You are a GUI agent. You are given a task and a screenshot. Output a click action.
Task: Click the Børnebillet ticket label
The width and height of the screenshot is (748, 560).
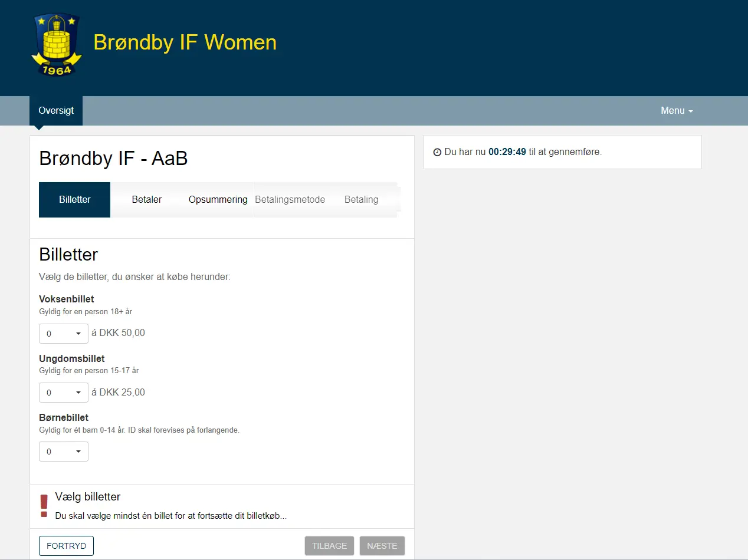tap(64, 418)
